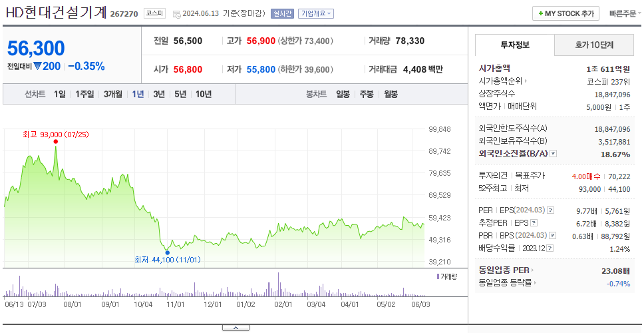
Task: Click the help icon next to 배당수익률 2023.12
Action: [x=550, y=248]
